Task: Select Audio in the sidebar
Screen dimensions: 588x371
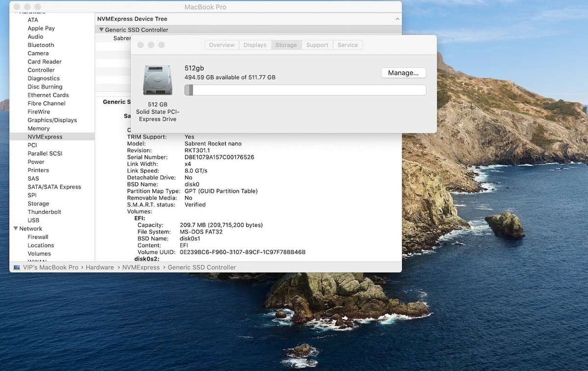Action: point(35,37)
